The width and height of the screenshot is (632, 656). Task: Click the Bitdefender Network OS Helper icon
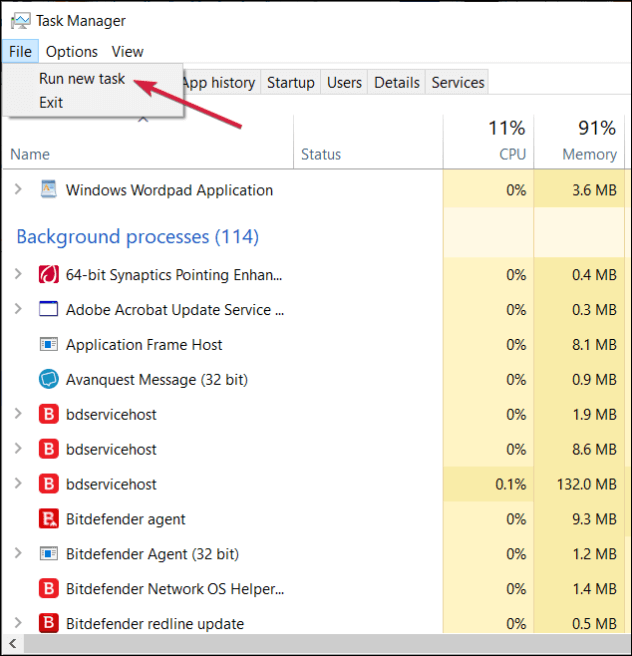click(x=48, y=589)
